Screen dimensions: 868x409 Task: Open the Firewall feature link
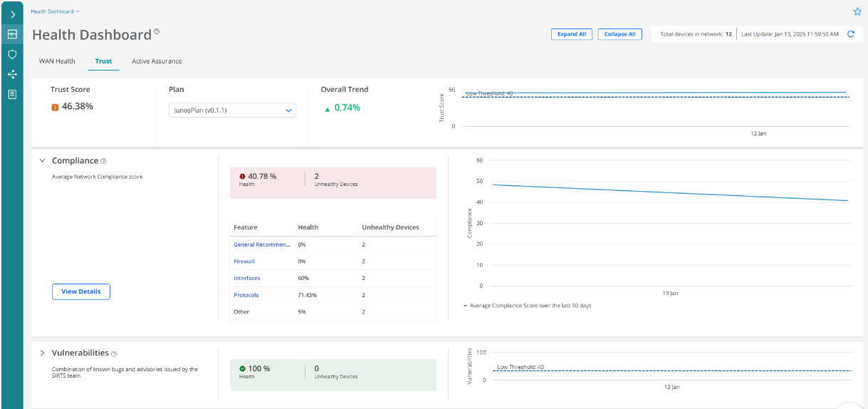[x=244, y=262]
